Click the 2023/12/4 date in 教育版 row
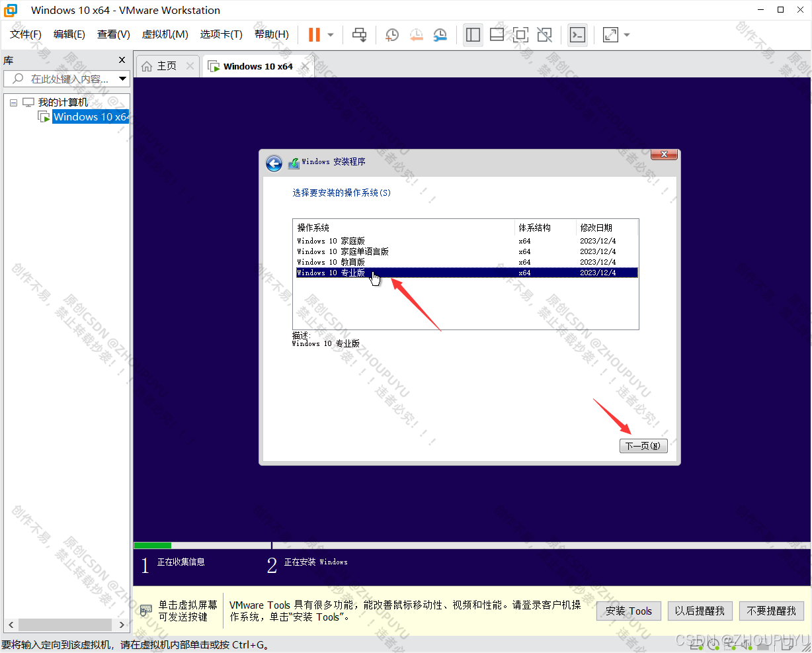 coord(598,262)
